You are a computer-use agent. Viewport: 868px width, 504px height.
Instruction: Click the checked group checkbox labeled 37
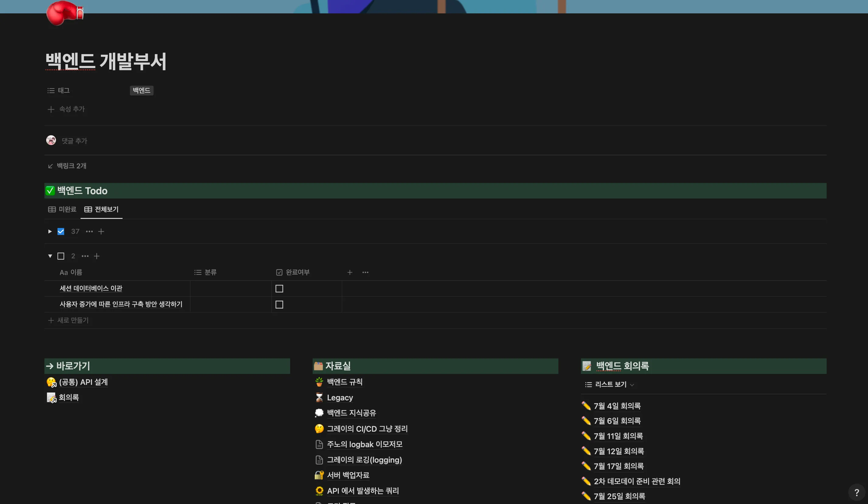(x=61, y=231)
